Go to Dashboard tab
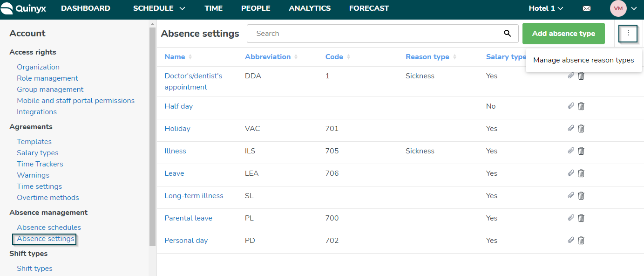Viewport: 644px width, 276px height. pyautogui.click(x=86, y=8)
